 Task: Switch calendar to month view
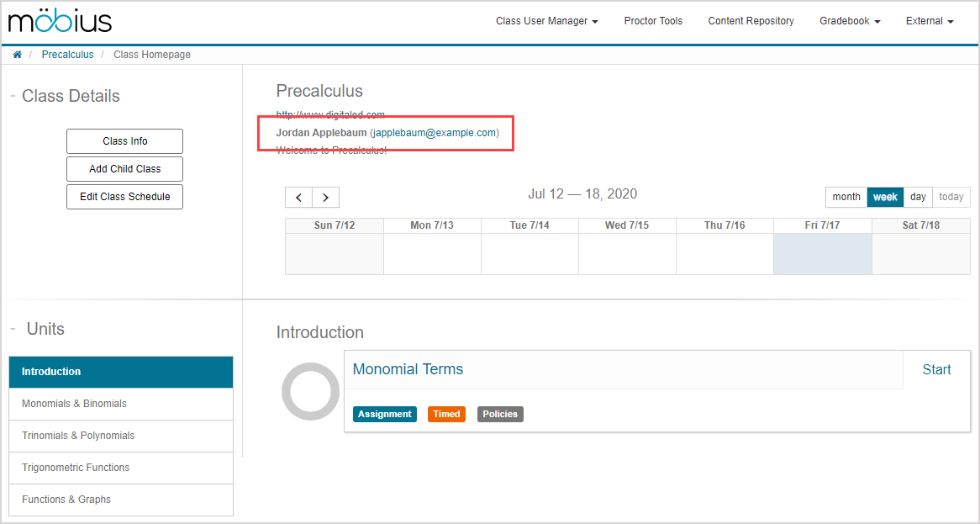click(846, 197)
